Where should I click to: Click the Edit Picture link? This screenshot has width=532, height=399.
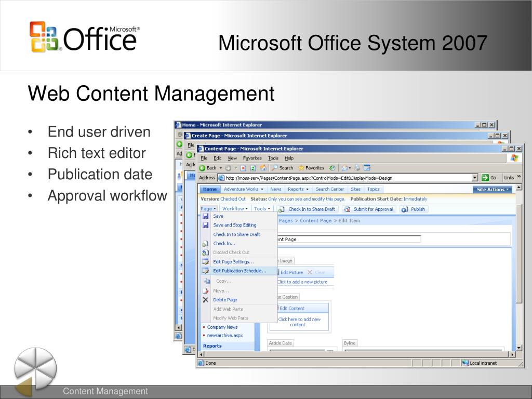[291, 272]
